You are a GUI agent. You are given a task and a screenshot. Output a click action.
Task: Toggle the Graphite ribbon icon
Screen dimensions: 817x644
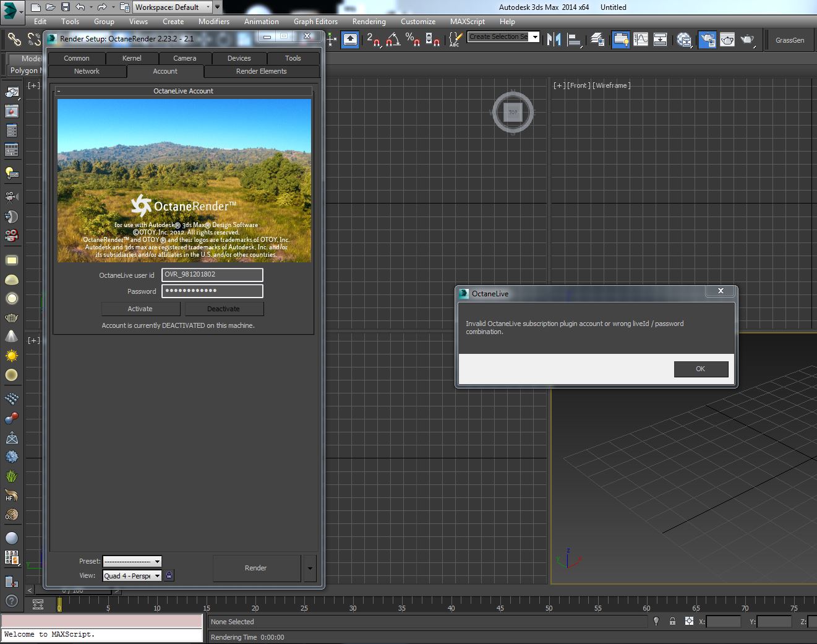coord(620,40)
